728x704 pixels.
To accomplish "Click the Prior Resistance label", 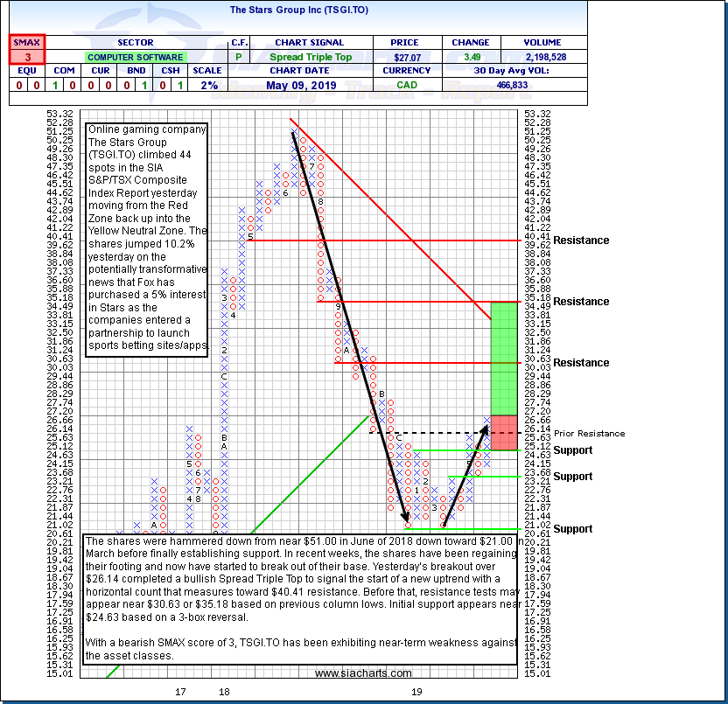I will tap(589, 433).
